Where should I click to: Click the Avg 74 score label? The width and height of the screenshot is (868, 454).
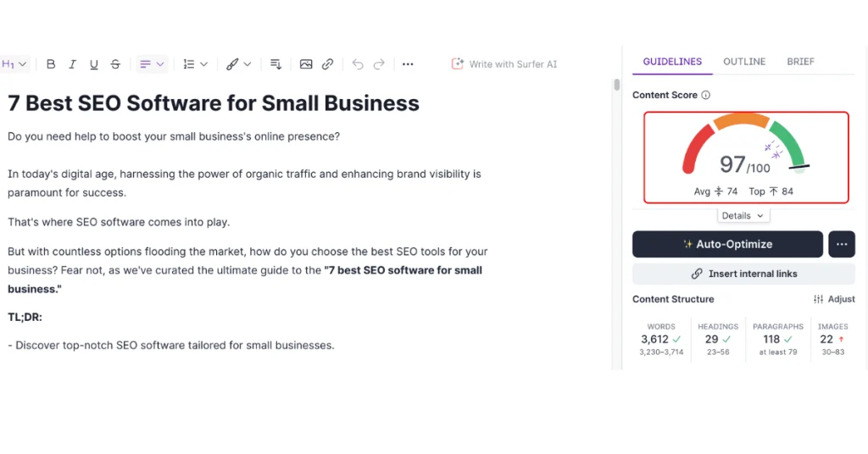coord(715,191)
